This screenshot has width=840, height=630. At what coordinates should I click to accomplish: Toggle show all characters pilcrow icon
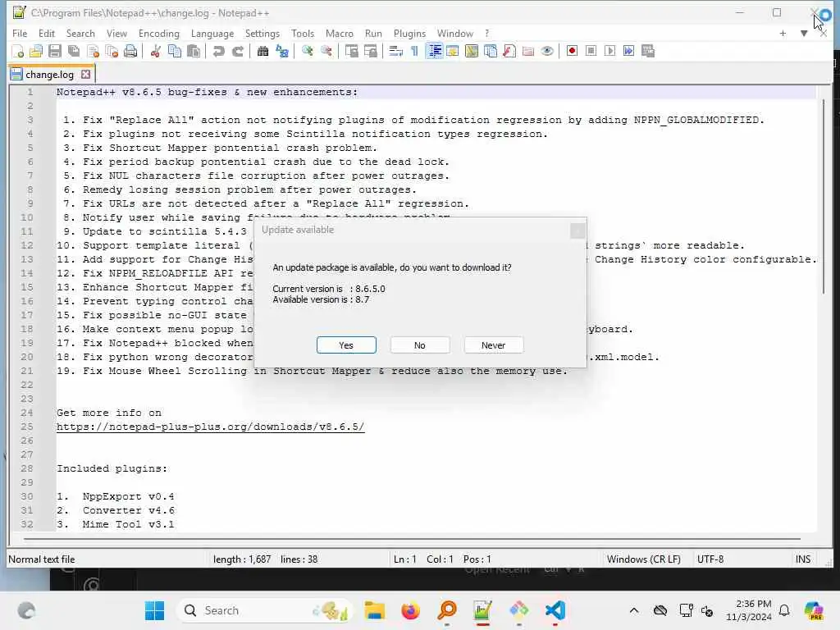414,52
